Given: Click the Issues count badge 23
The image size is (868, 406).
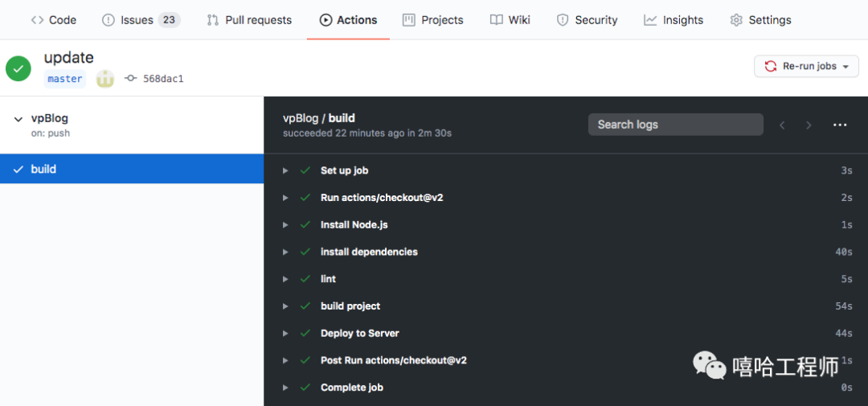Looking at the screenshot, I should (169, 20).
